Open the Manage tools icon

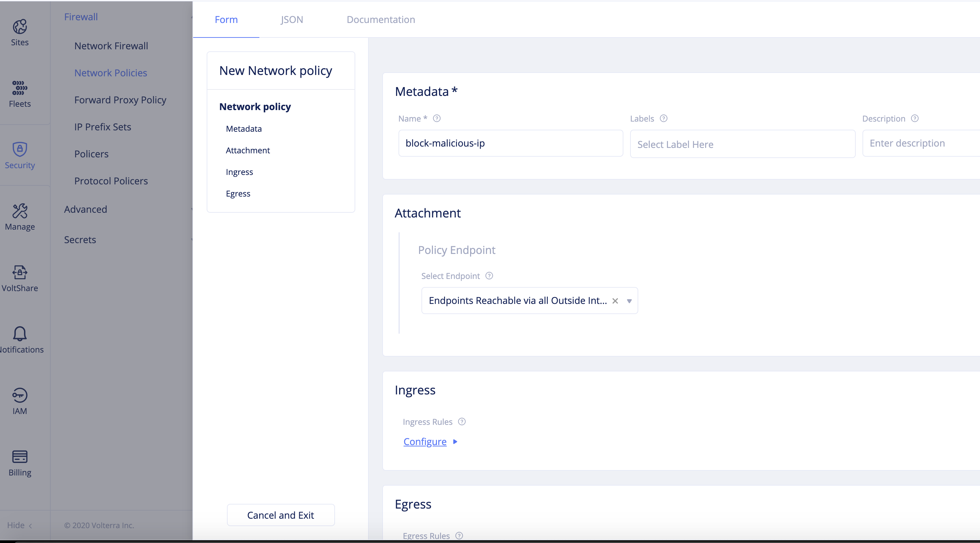coord(20,211)
